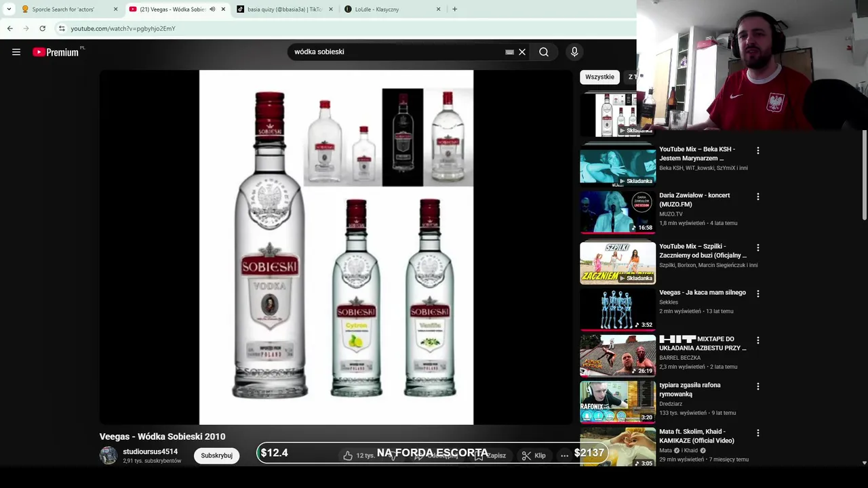Screen dimensions: 868x488
Task: Click the page vertical scrollbar thumb
Action: click(x=864, y=175)
